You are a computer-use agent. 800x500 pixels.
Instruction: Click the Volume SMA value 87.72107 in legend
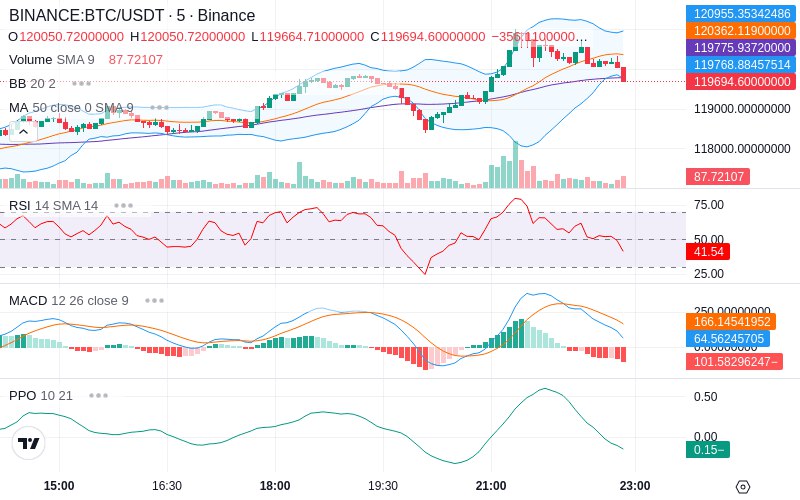pos(136,60)
